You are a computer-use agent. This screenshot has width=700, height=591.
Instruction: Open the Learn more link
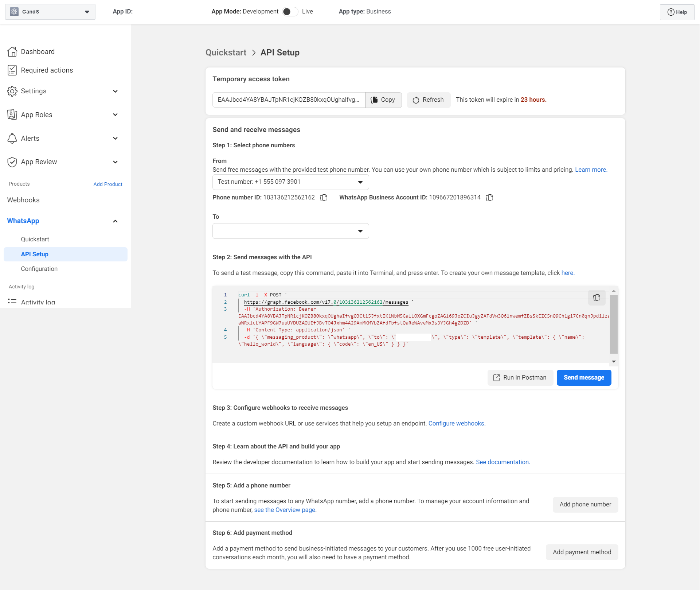coord(591,170)
